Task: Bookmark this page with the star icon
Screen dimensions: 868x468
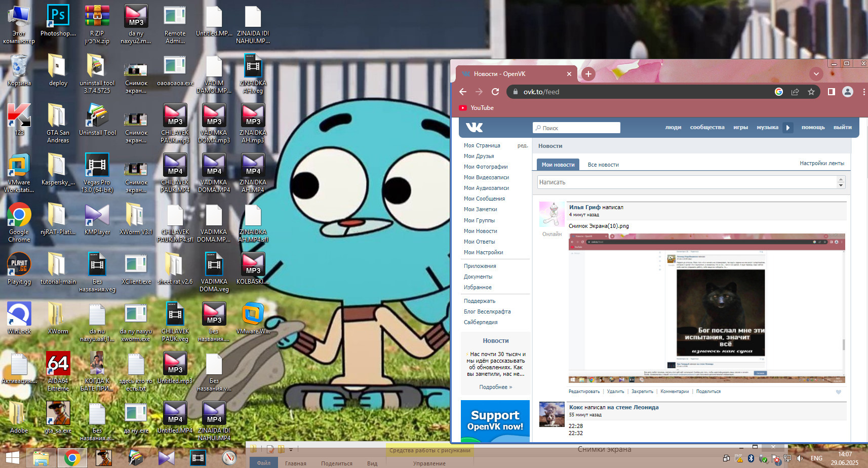Action: point(811,92)
